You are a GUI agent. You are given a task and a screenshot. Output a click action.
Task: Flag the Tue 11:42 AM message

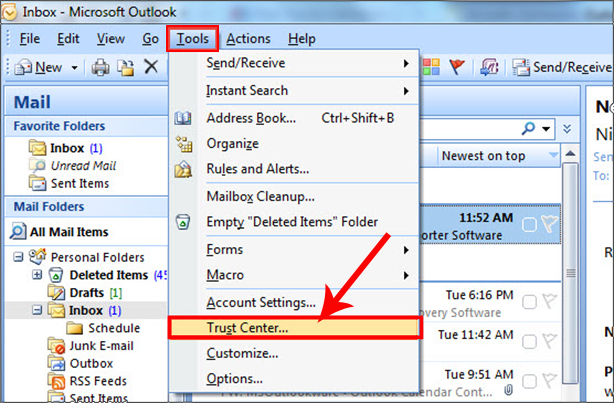tap(549, 341)
